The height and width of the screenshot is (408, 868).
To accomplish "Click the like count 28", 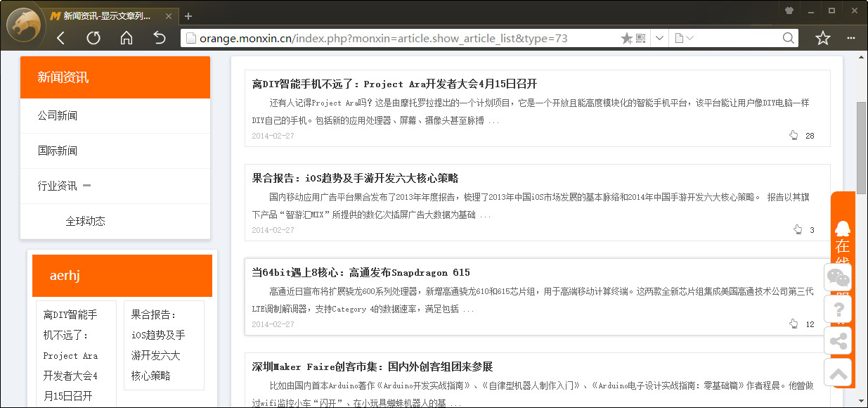I will point(810,136).
